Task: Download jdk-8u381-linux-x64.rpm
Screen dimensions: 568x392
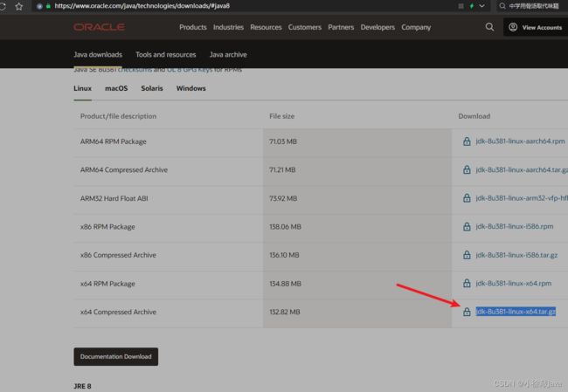Action: pos(513,283)
